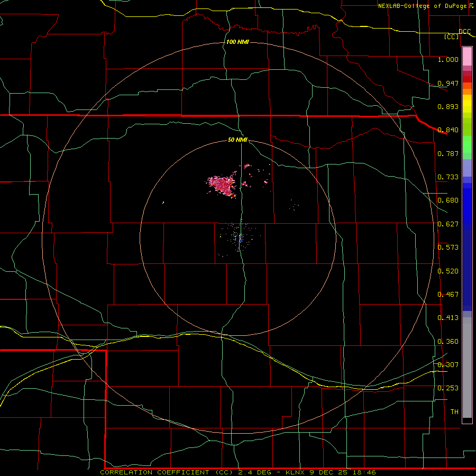Click the 0.573 scale value
The height and width of the screenshot is (476, 476).
point(448,248)
